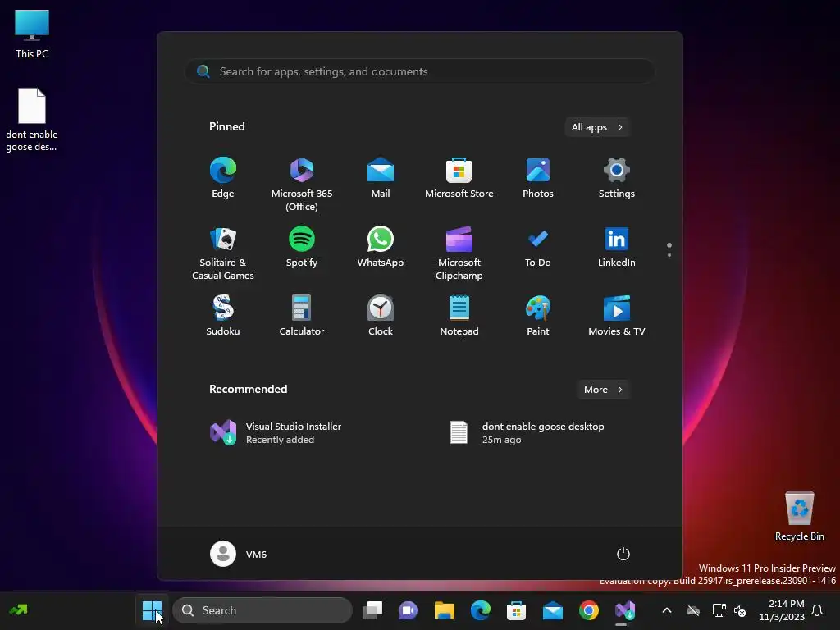The height and width of the screenshot is (630, 840).
Task: Start the Sudoku game
Action: tap(223, 316)
